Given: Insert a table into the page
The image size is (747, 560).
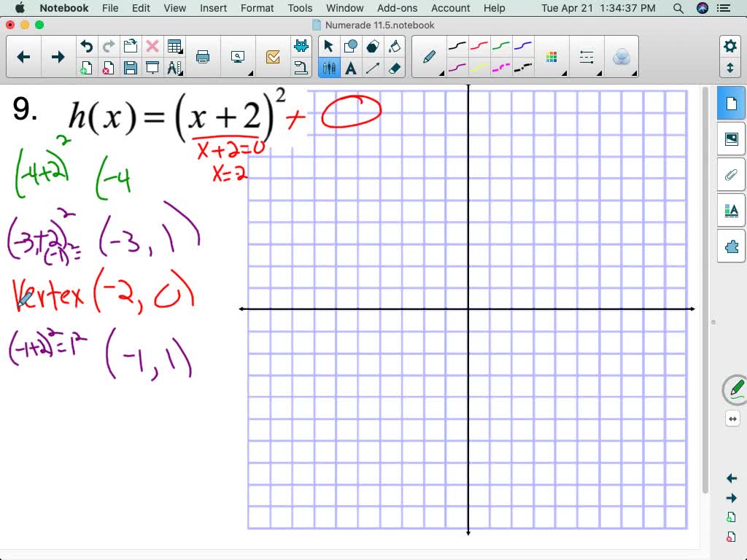Looking at the screenshot, I should (x=175, y=45).
